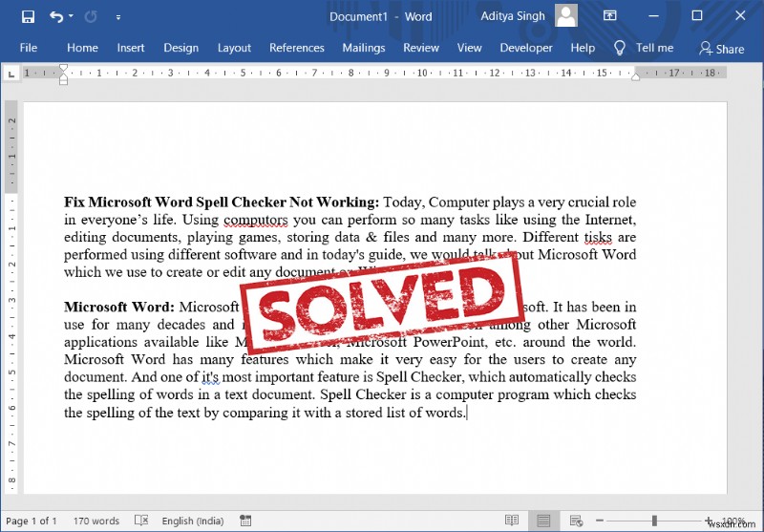Viewport: 764px width, 532px height.
Task: Select the View tab
Action: click(469, 48)
